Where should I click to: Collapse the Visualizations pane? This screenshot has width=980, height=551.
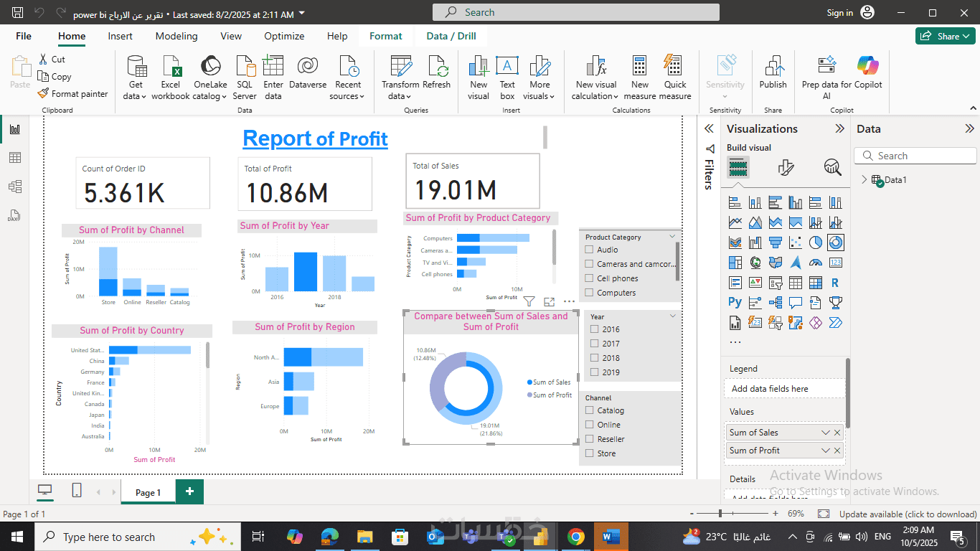pos(839,129)
